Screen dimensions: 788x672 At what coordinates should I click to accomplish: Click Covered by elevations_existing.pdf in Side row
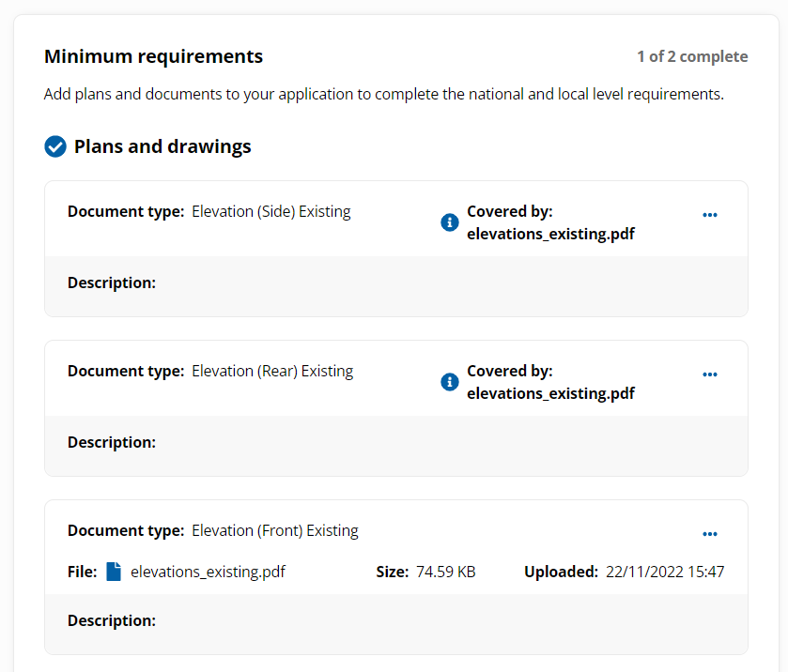(550, 234)
